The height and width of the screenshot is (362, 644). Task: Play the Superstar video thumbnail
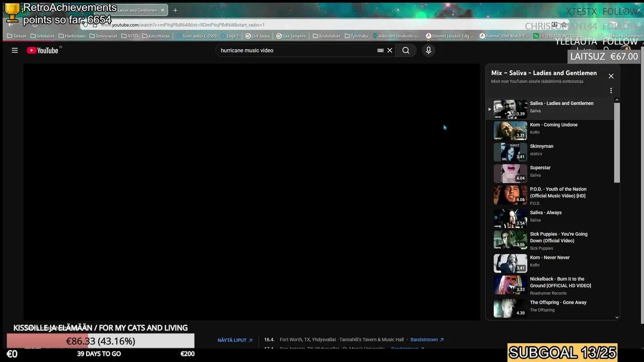(510, 173)
